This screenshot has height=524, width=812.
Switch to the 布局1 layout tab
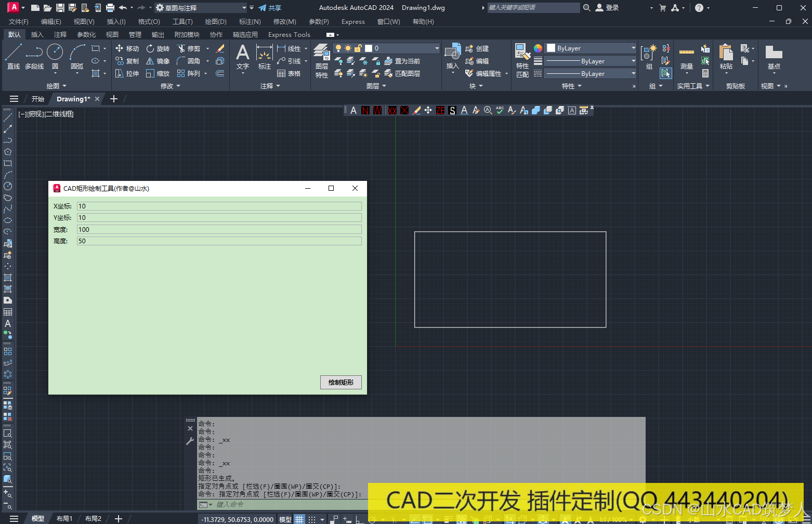[x=64, y=518]
